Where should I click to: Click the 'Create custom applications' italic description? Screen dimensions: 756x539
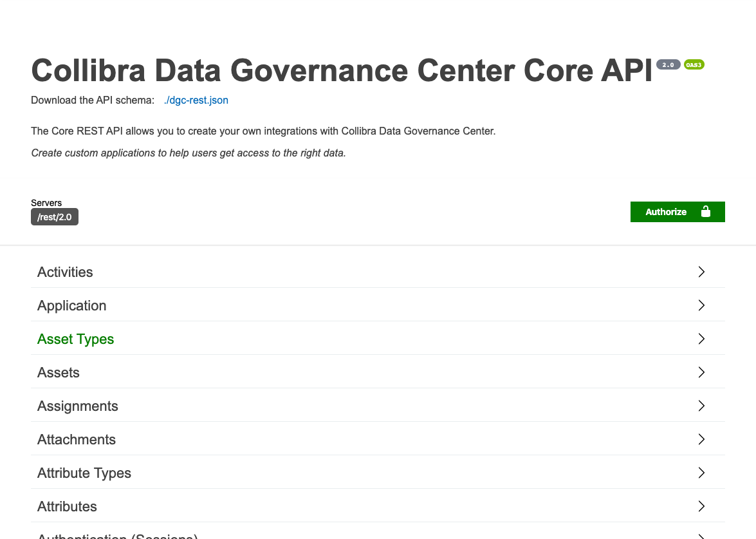coord(189,153)
